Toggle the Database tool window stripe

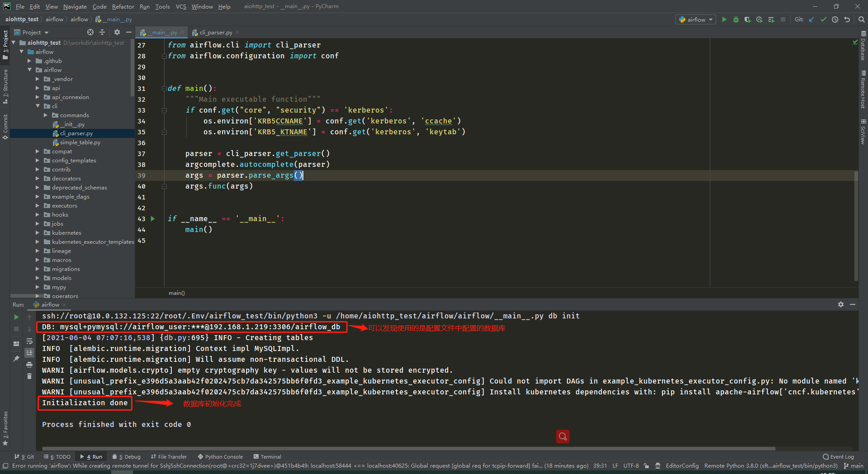click(863, 46)
